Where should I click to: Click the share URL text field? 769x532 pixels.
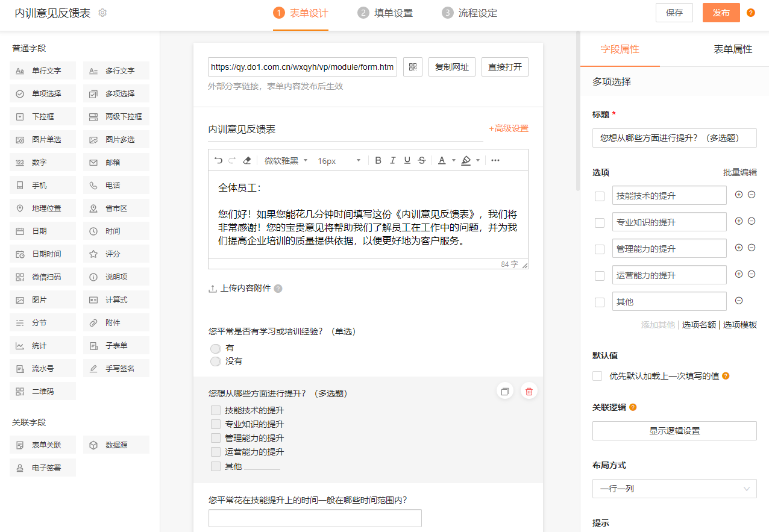[303, 67]
